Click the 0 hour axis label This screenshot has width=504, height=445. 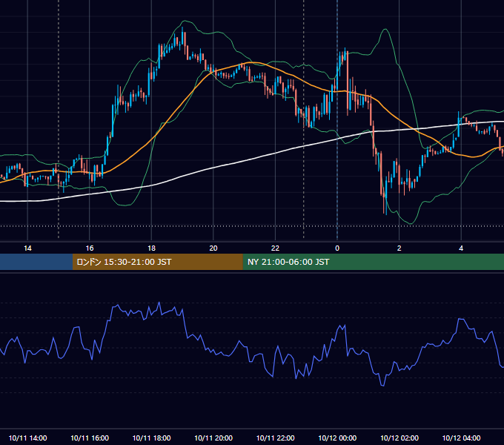[x=337, y=248]
